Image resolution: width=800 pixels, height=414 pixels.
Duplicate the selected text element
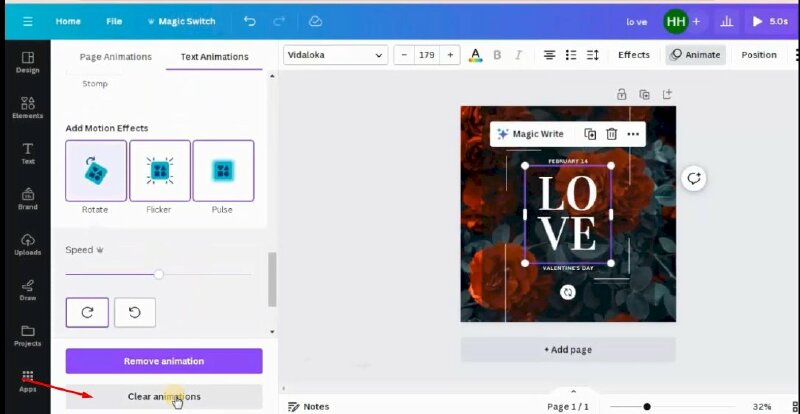click(590, 134)
